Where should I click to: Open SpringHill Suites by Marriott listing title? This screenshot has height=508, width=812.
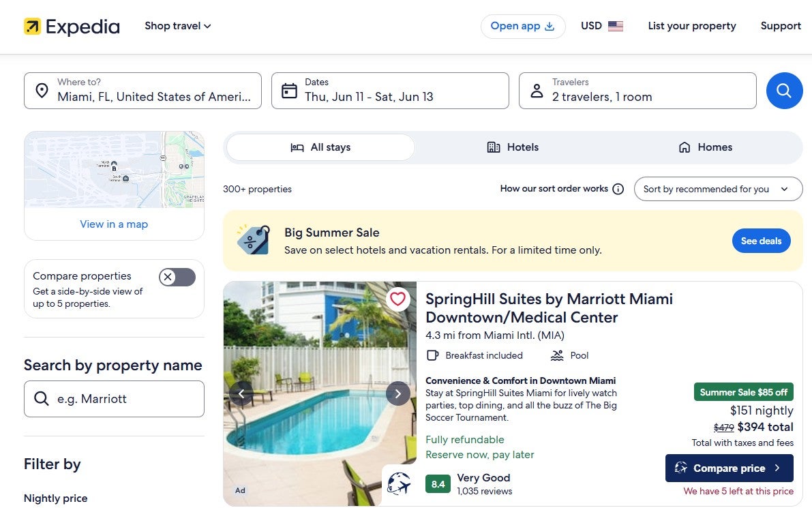click(549, 308)
